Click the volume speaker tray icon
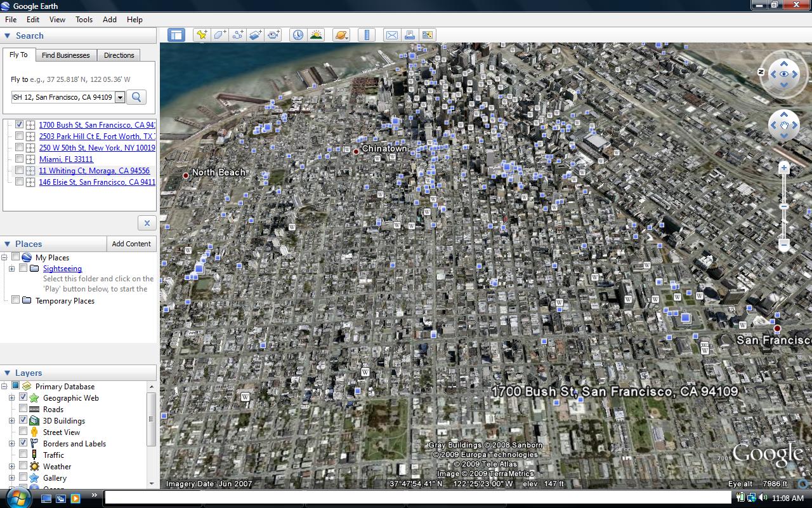812x508 pixels. click(x=763, y=498)
